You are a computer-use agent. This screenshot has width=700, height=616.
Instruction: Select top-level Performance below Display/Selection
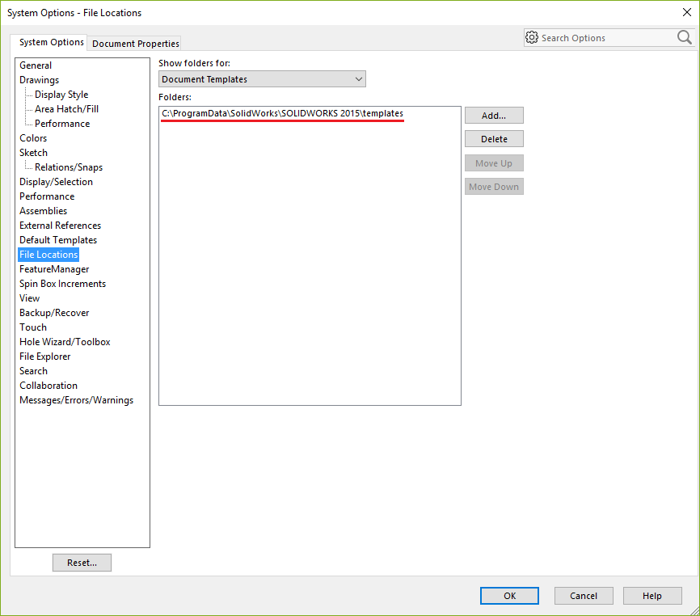tap(47, 196)
